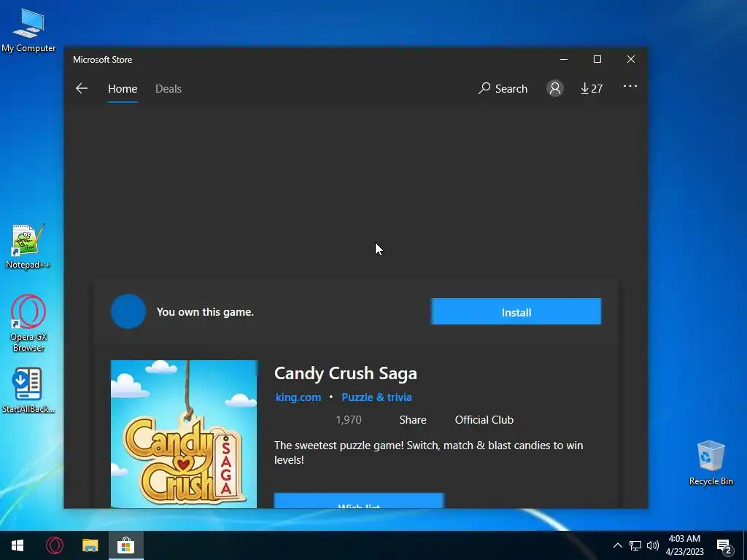This screenshot has width=747, height=560.
Task: Select the Opera GX Browser desktop shortcut
Action: [28, 323]
